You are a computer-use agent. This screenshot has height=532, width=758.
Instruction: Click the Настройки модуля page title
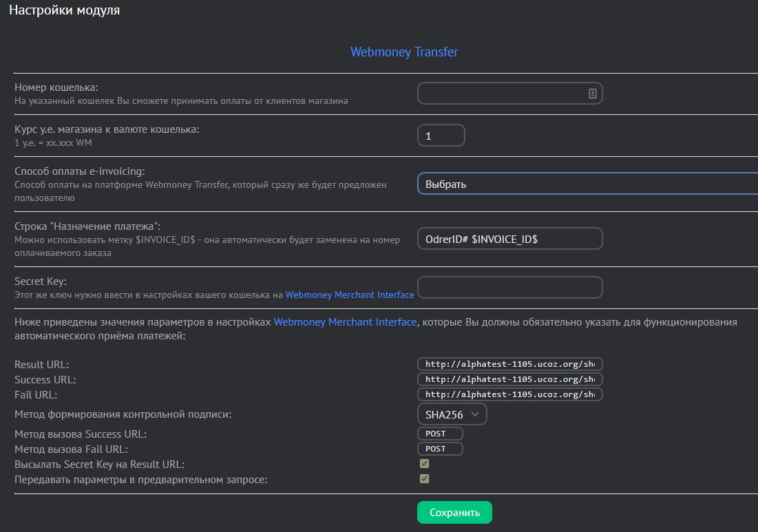point(64,11)
